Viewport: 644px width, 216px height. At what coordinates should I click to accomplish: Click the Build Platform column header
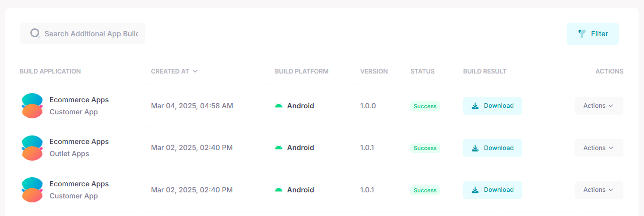pyautogui.click(x=302, y=71)
